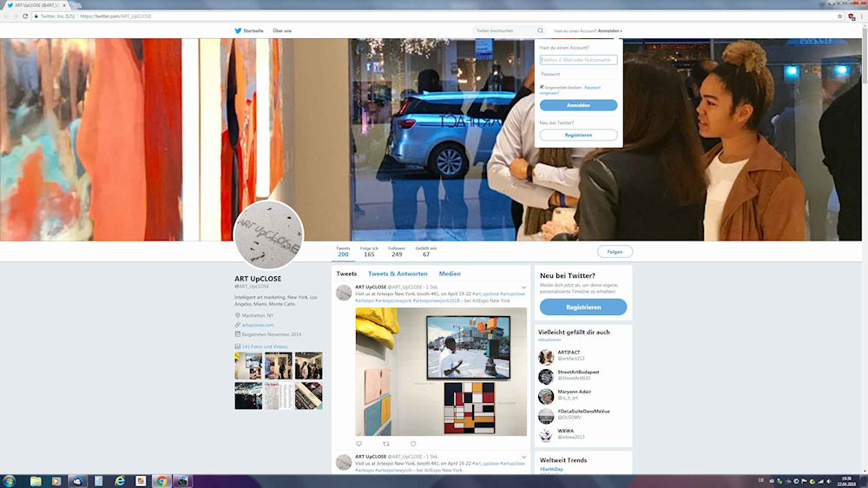
Task: Retweet the first ART UpCLOSE tweet
Action: click(x=386, y=444)
